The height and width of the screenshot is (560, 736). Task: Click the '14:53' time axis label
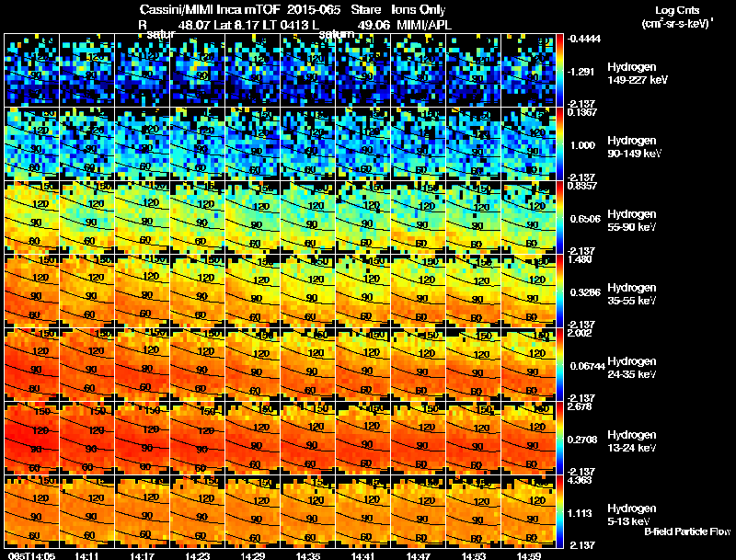tap(474, 555)
